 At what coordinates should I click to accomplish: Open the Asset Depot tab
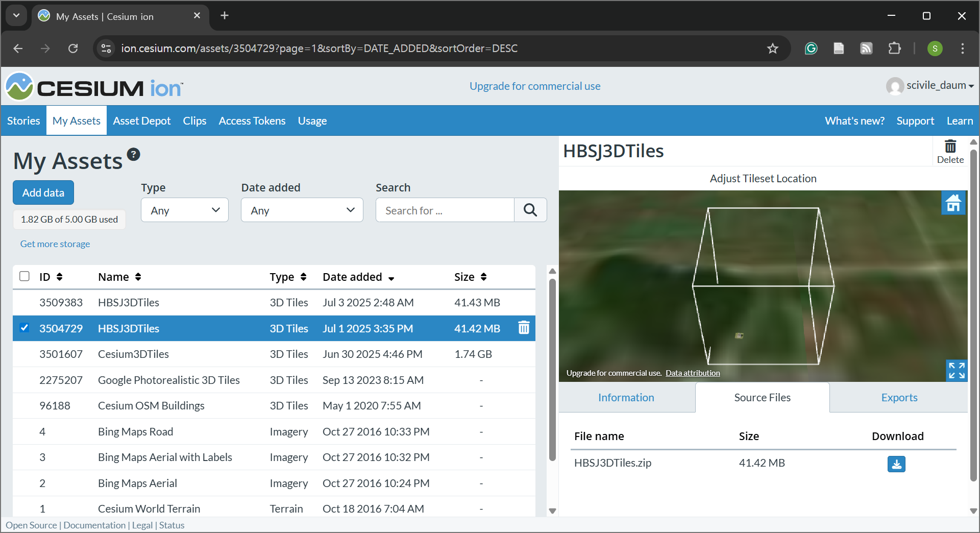click(142, 120)
